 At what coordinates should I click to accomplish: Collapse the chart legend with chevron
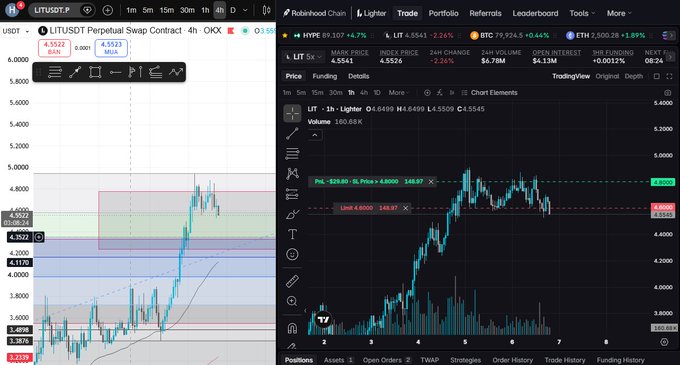pyautogui.click(x=315, y=135)
